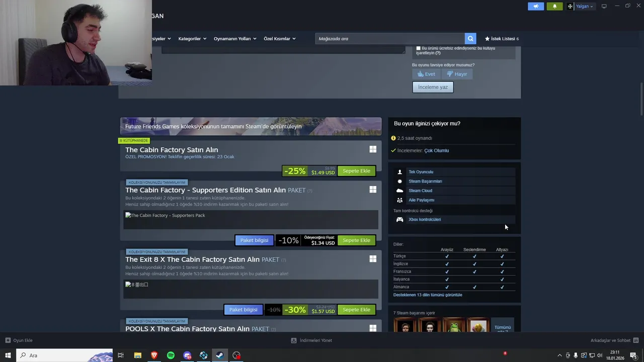The width and height of the screenshot is (644, 362).
Task: Open Brave browser from the taskbar
Action: 154,355
